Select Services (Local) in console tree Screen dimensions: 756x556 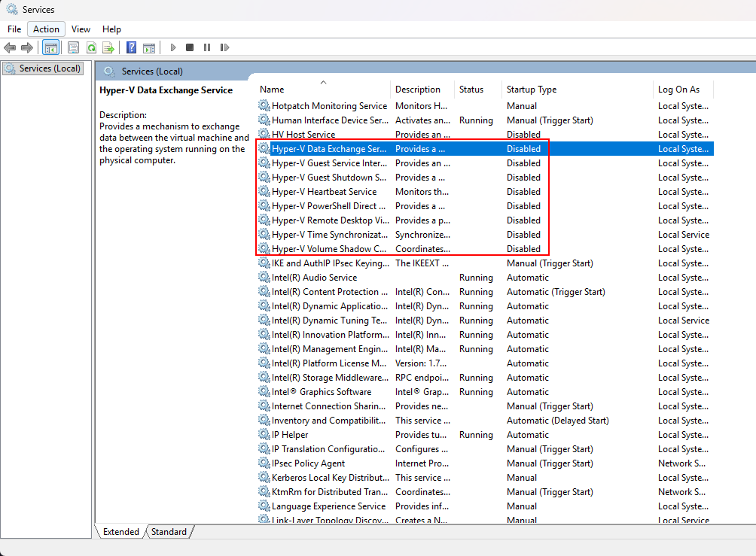(43, 68)
